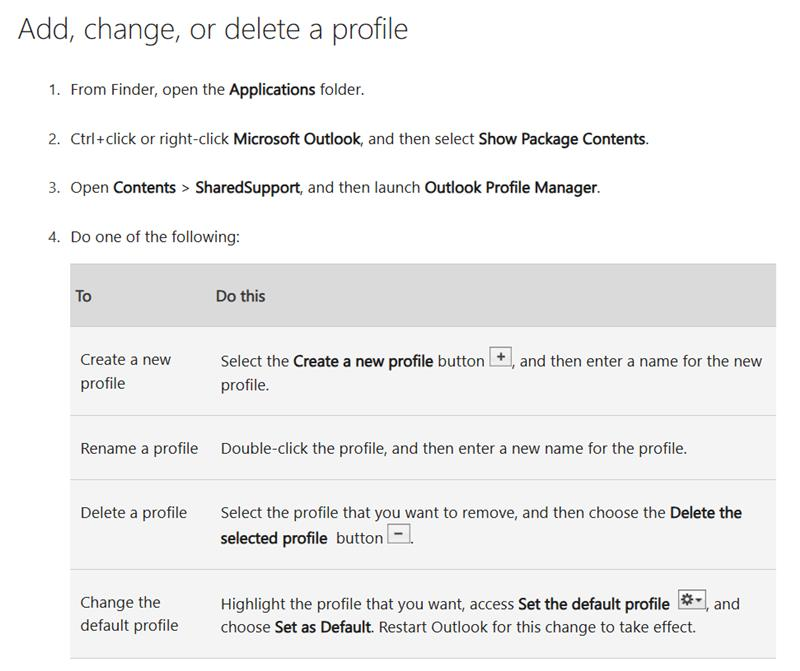Image resolution: width=800 pixels, height=671 pixels.
Task: Click the "Do this" table column header
Action: point(240,296)
